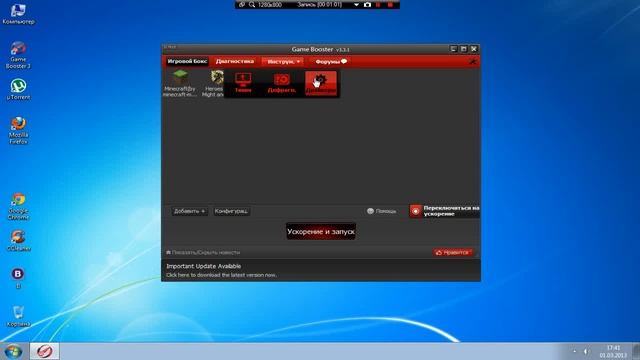The width and height of the screenshot is (640, 360).
Task: Open the Компьютер desktop icon
Action: (18, 14)
